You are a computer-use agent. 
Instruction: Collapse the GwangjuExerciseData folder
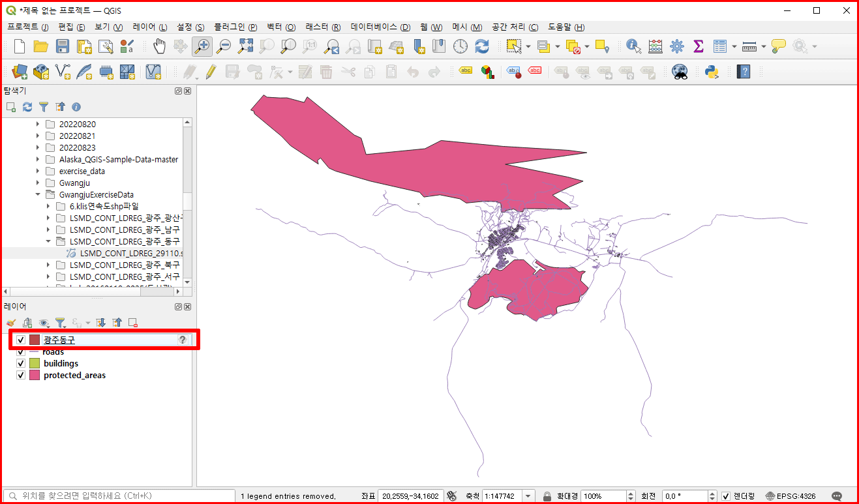coord(38,194)
